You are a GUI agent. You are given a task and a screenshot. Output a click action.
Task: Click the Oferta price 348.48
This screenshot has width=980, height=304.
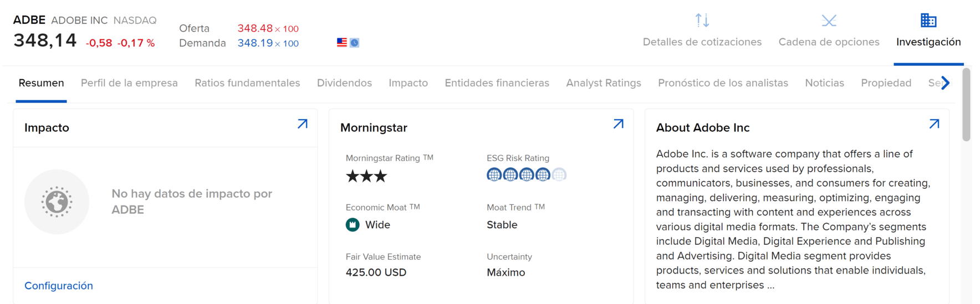(255, 28)
